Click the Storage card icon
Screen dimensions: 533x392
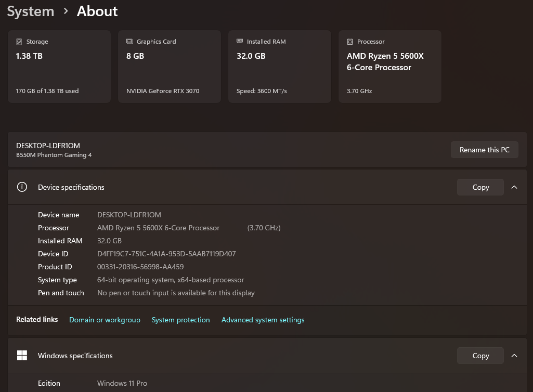click(x=19, y=41)
